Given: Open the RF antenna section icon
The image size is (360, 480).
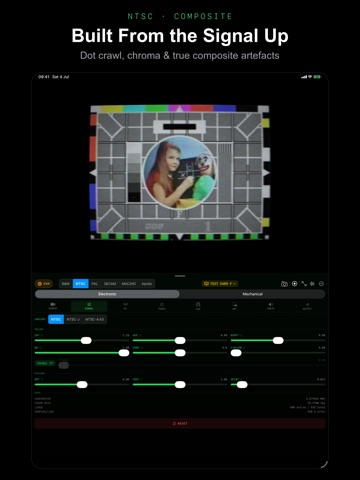Looking at the screenshot, I should pyautogui.click(x=125, y=306).
